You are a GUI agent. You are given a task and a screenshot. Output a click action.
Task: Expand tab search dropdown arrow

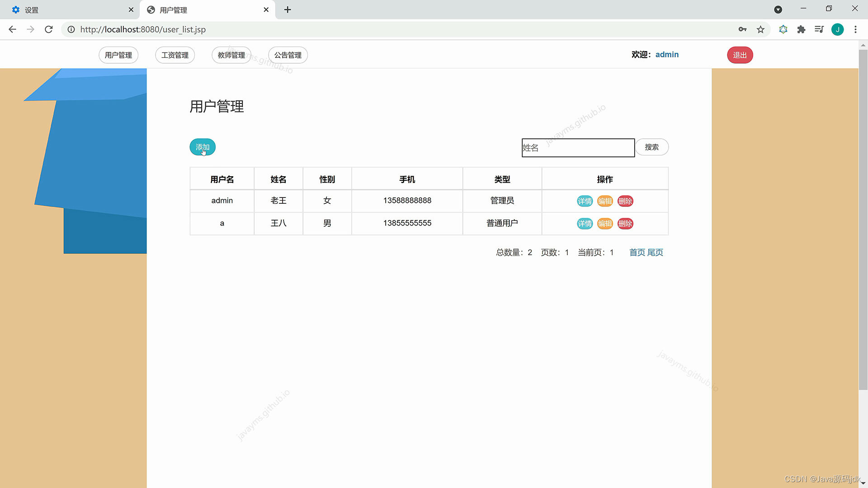(778, 9)
